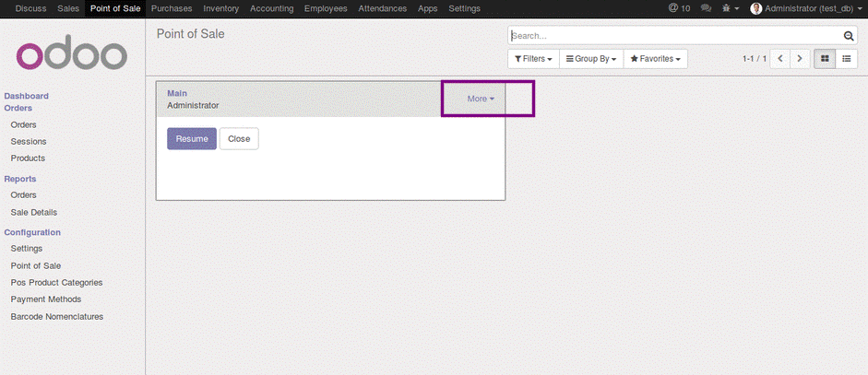This screenshot has width=868, height=375.
Task: Open Sessions in sidebar
Action: pos(29,142)
